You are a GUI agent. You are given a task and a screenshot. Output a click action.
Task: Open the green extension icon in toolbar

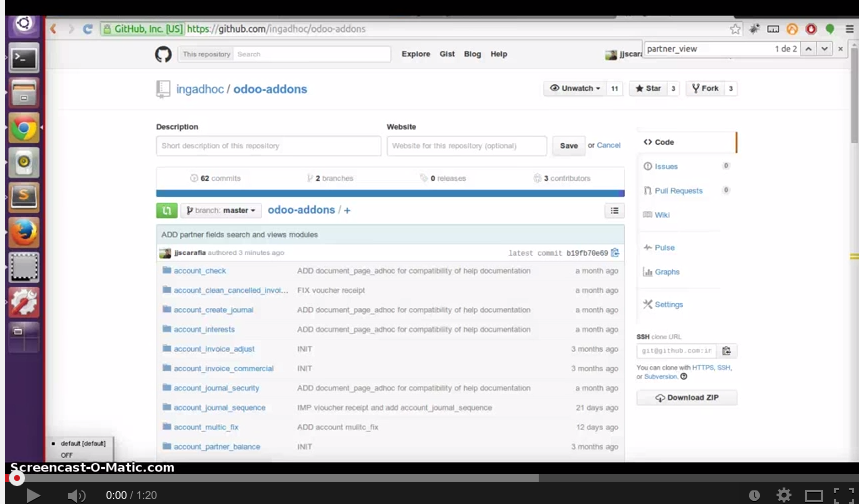coord(830,29)
